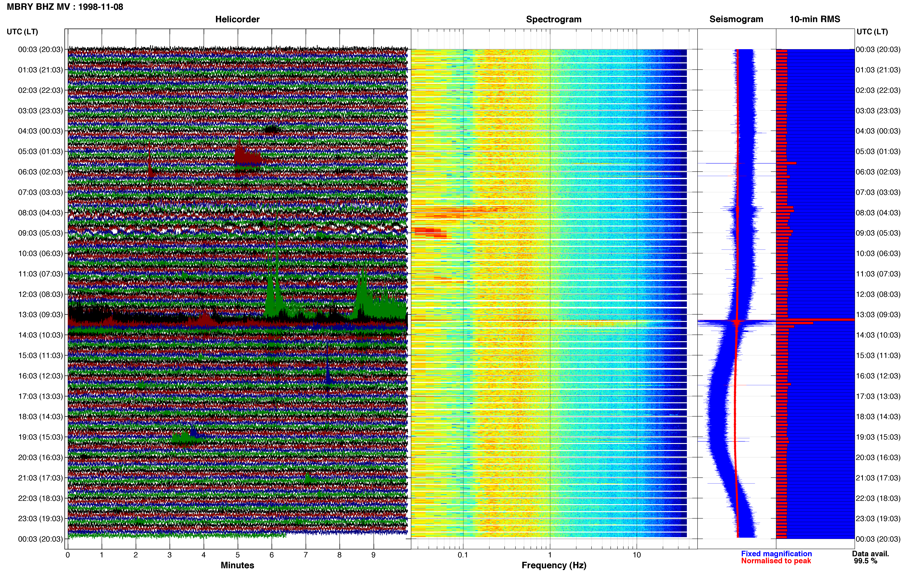
Task: Click helicorder time label '06:03 (02:03)'
Action: (41, 172)
